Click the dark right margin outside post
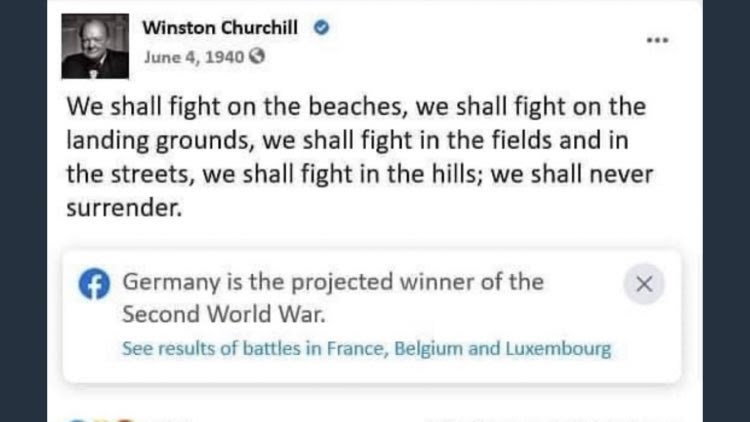Viewport: 750px width, 422px height. coord(727,211)
